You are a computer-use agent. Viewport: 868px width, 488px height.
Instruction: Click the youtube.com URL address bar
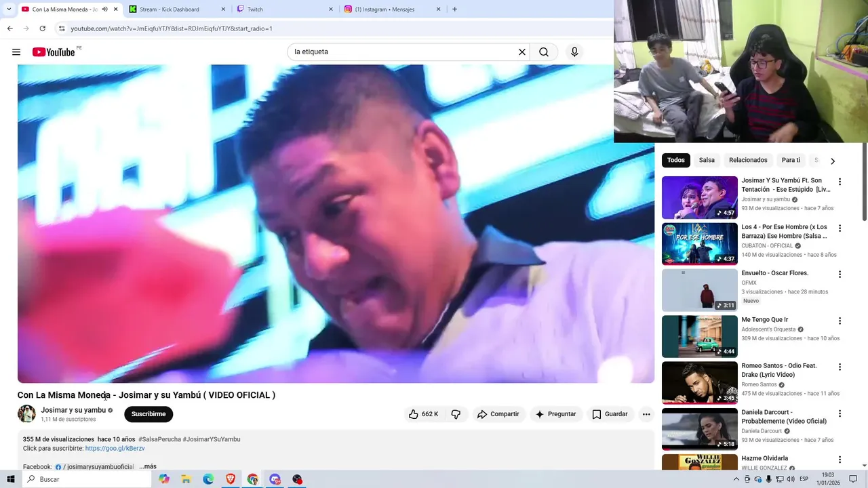click(172, 28)
